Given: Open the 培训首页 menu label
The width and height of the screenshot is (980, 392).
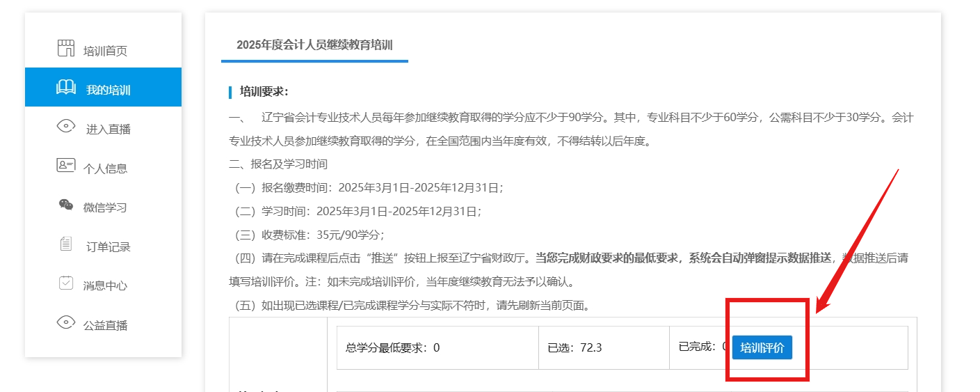Looking at the screenshot, I should pos(105,51).
